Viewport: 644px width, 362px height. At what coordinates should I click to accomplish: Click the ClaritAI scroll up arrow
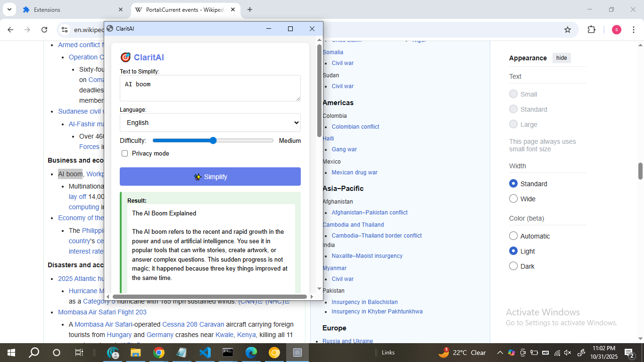tap(319, 40)
